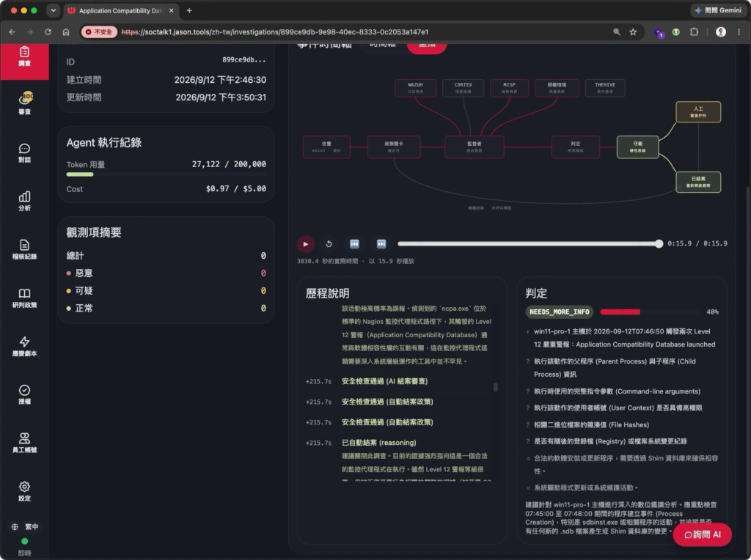Go to the 分析 analytics icon
Viewport: 751px width, 560px height.
pyautogui.click(x=24, y=201)
